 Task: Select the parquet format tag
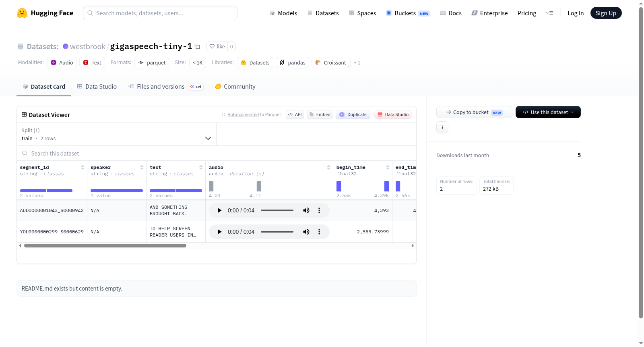click(152, 62)
